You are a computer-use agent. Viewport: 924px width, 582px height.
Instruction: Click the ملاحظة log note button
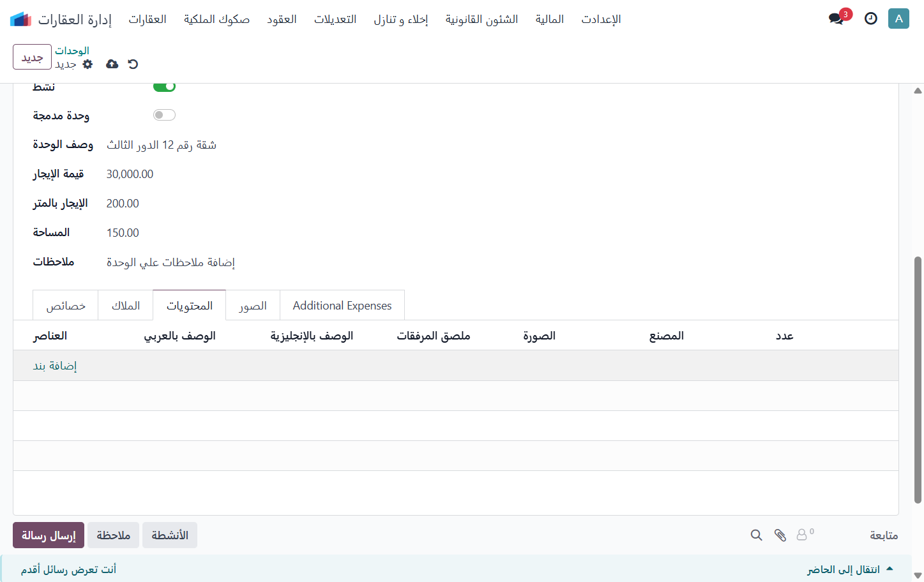(114, 535)
